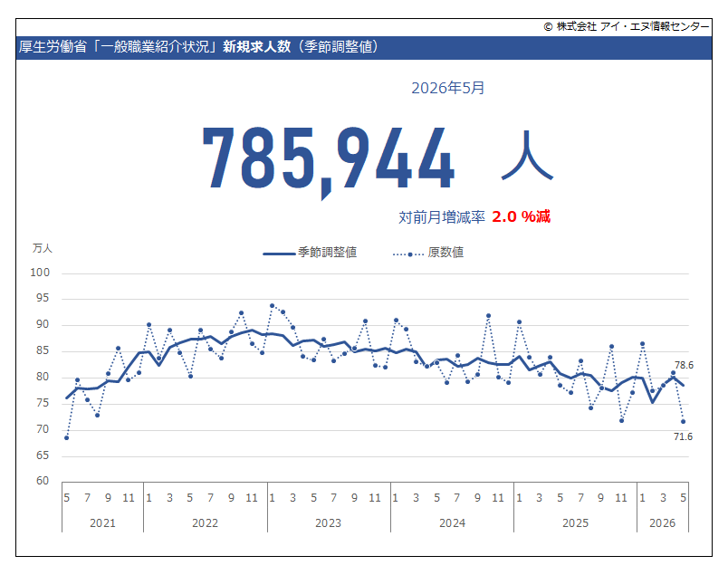Click the 80 y-axis label
Viewport: 728px width, 575px height.
43,377
